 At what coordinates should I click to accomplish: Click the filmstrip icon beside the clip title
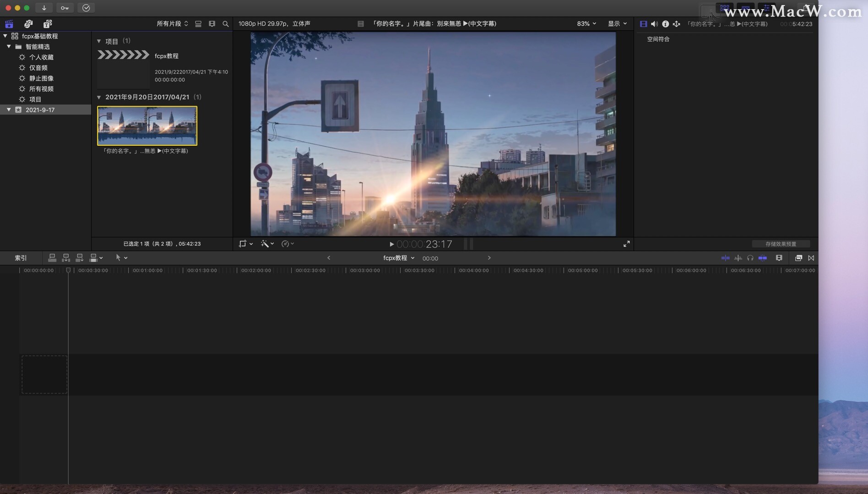click(361, 24)
